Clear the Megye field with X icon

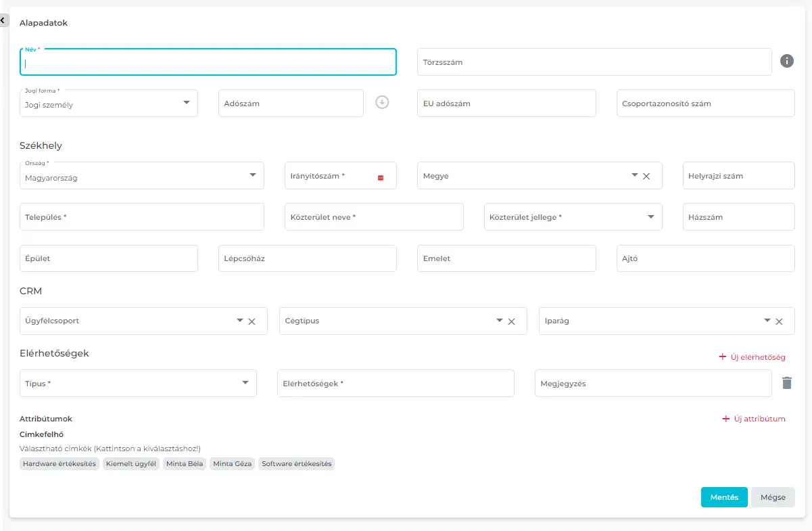pyautogui.click(x=646, y=176)
